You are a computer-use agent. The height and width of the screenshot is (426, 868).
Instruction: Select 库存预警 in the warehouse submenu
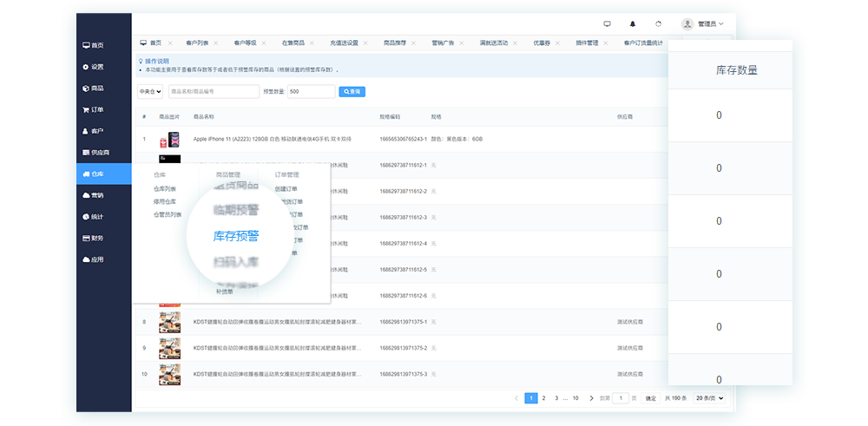click(236, 235)
